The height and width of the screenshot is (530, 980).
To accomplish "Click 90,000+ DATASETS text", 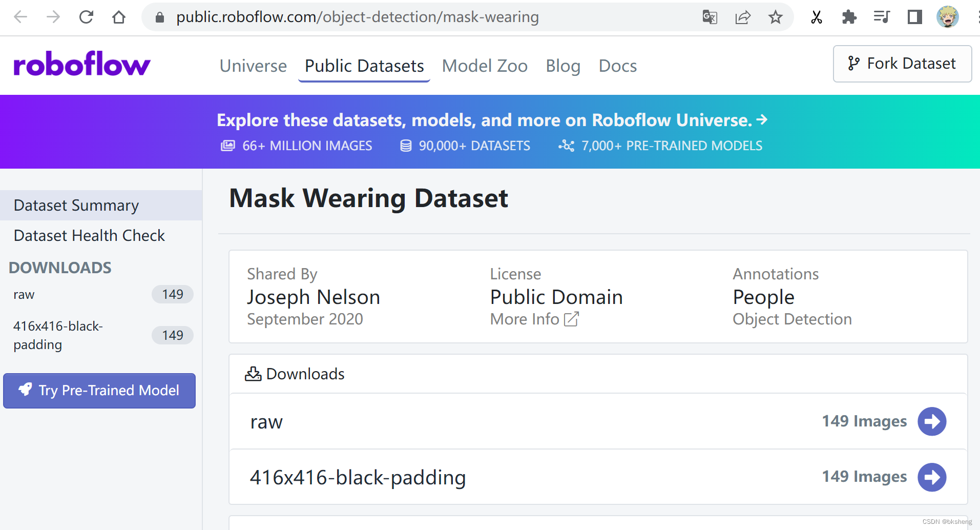I will point(474,146).
